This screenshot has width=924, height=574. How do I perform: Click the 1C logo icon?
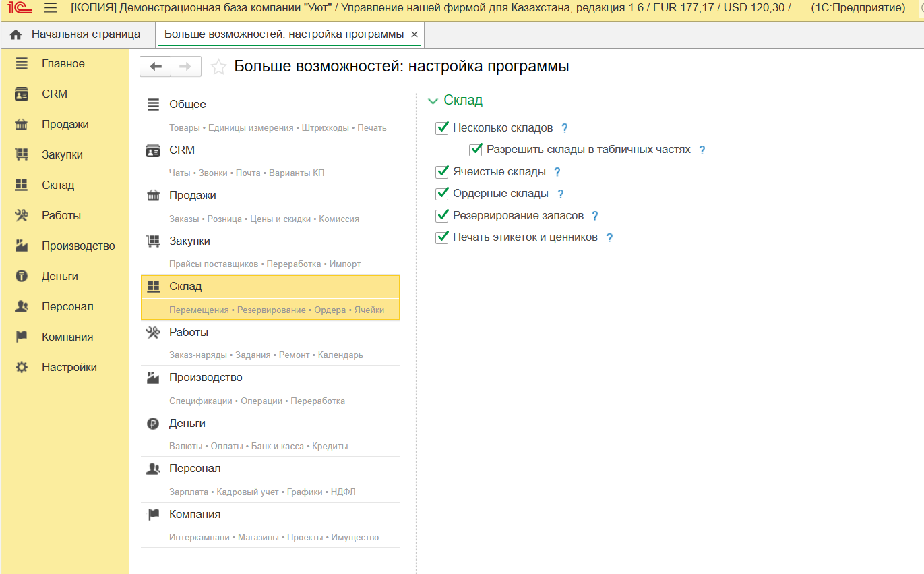20,8
